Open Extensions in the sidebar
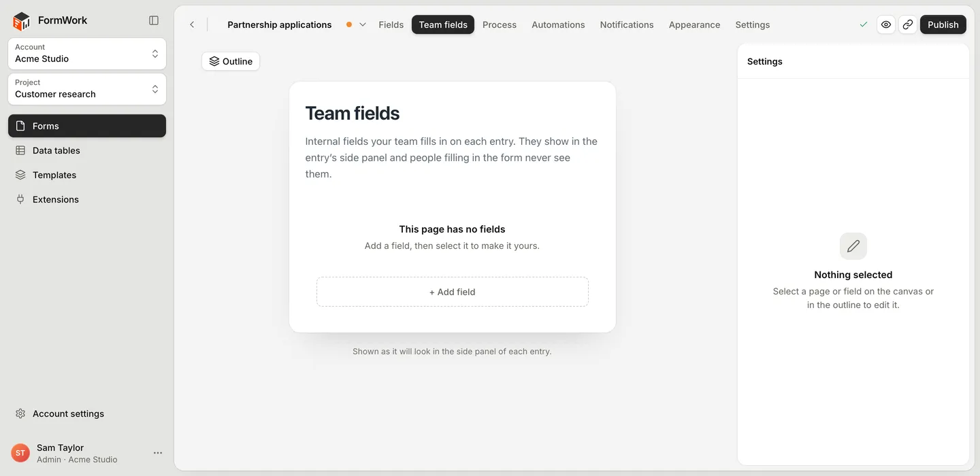 [x=87, y=199]
